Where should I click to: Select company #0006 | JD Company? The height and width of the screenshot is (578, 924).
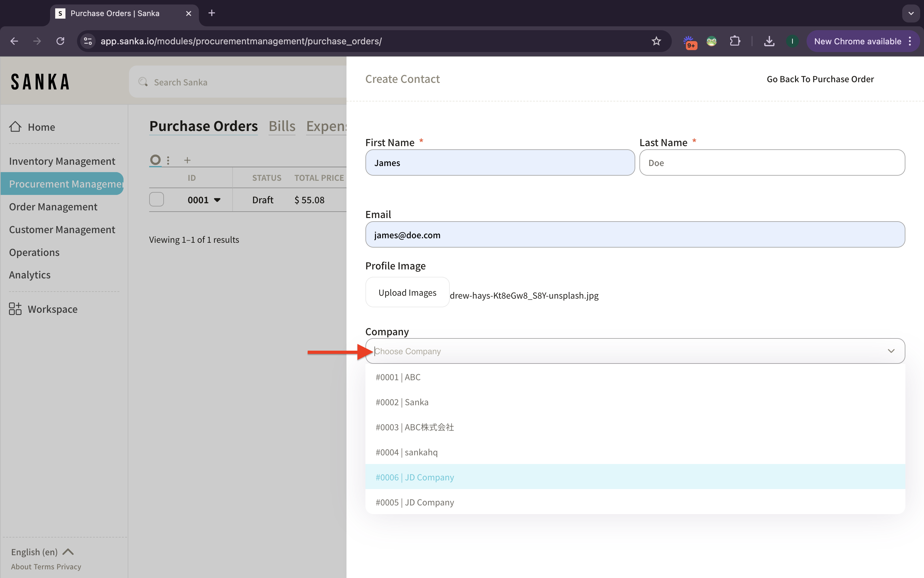click(x=635, y=477)
